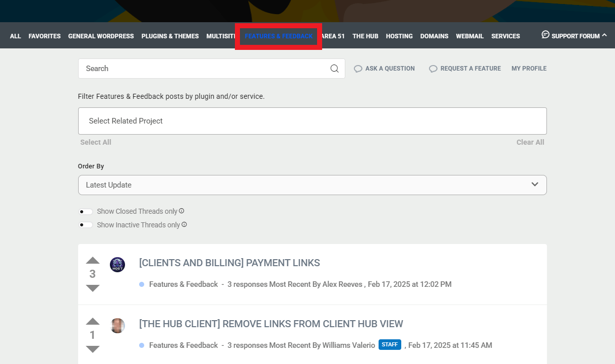
Task: Click 'Filter Features & Feedback posts' description text
Action: click(x=171, y=96)
